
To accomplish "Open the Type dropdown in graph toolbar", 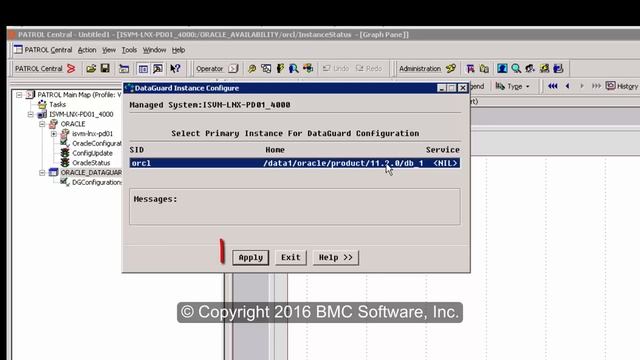I will click(513, 86).
